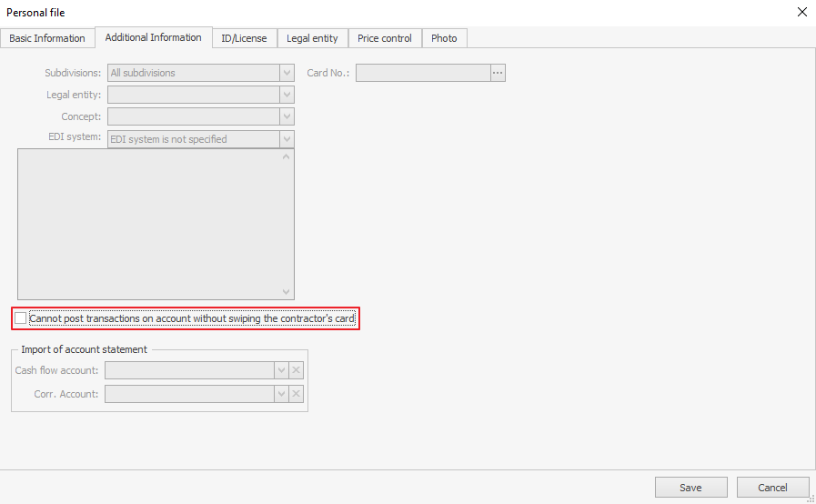Open the Corr. Account dropdown arrow
The width and height of the screenshot is (816, 504).
pyautogui.click(x=281, y=394)
